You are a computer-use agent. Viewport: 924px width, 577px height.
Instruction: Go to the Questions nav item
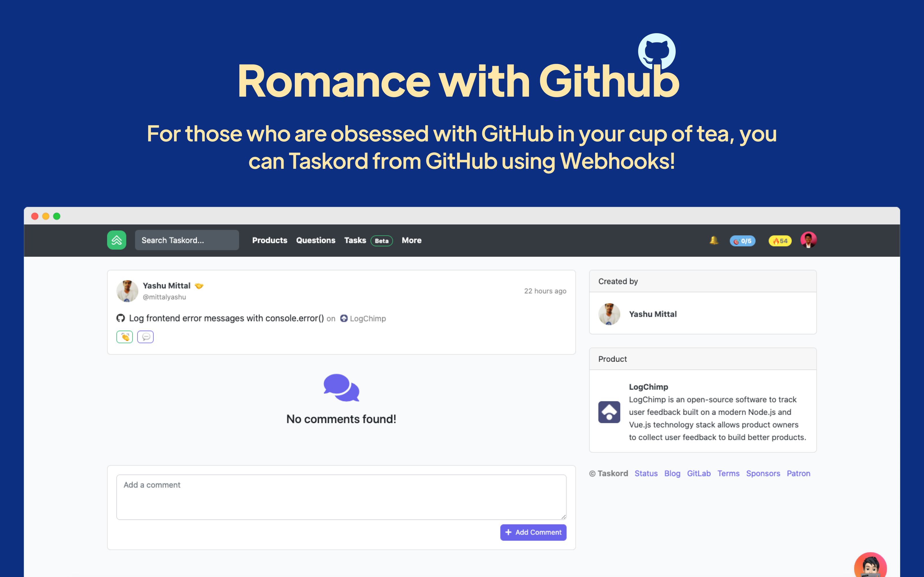point(315,240)
